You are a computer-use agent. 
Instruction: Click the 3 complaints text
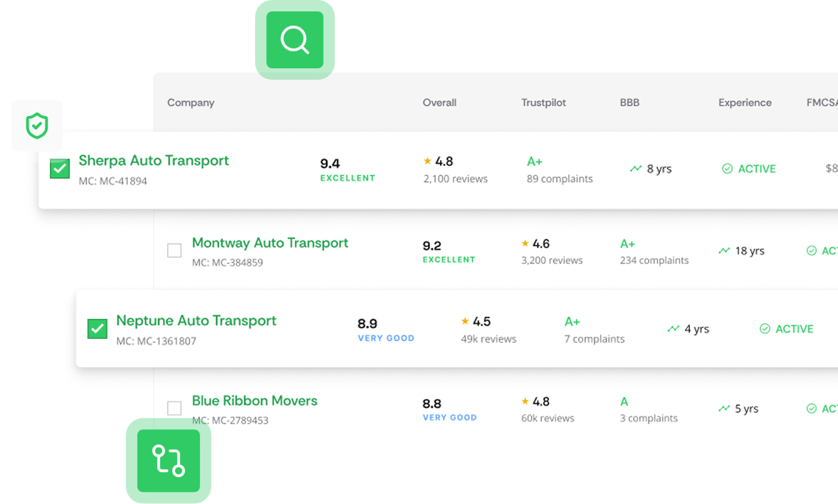(x=649, y=418)
